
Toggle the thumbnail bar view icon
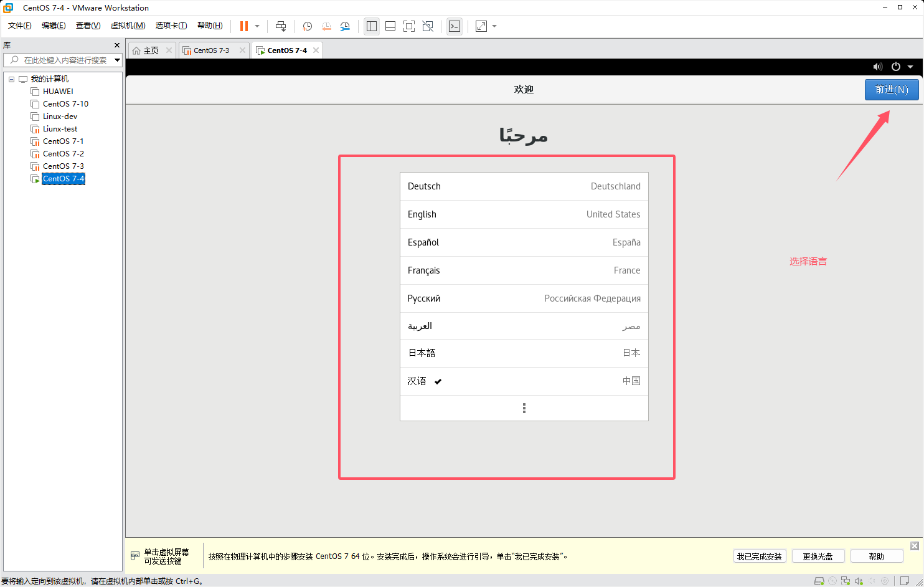(x=390, y=26)
